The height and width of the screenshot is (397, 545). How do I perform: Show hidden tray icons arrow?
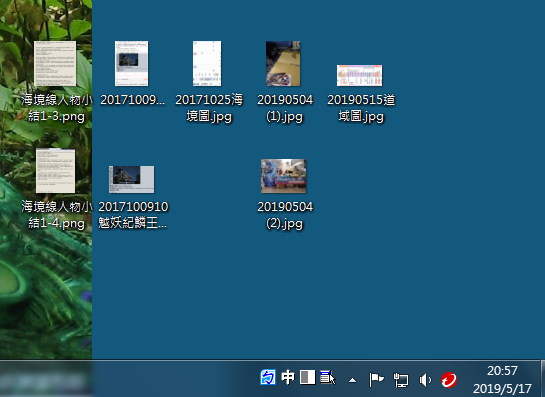coord(352,380)
